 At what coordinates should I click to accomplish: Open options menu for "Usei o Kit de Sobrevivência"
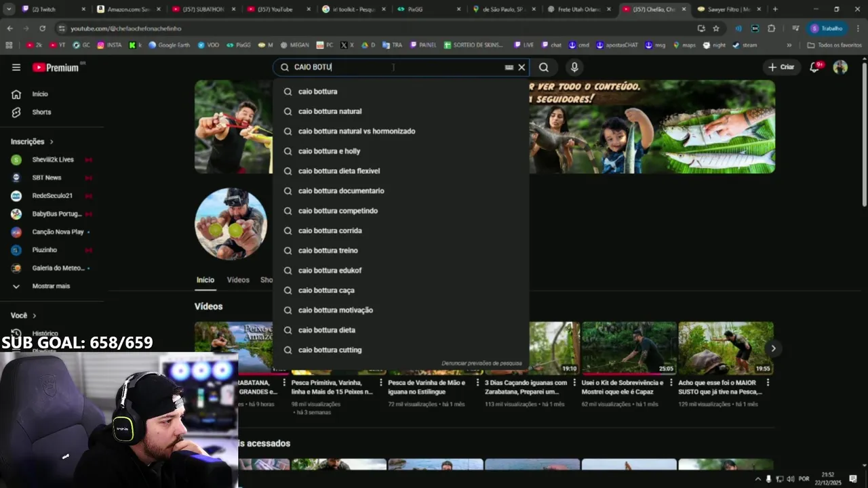pyautogui.click(x=673, y=383)
